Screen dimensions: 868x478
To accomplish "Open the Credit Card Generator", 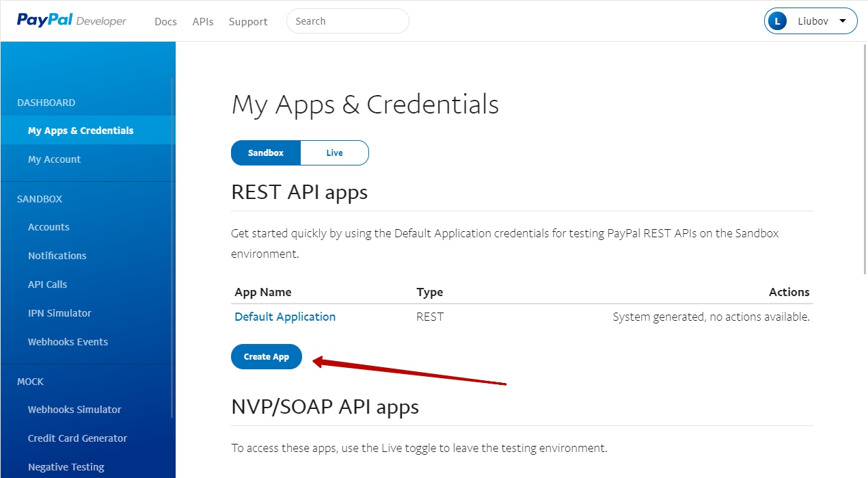I will click(77, 438).
